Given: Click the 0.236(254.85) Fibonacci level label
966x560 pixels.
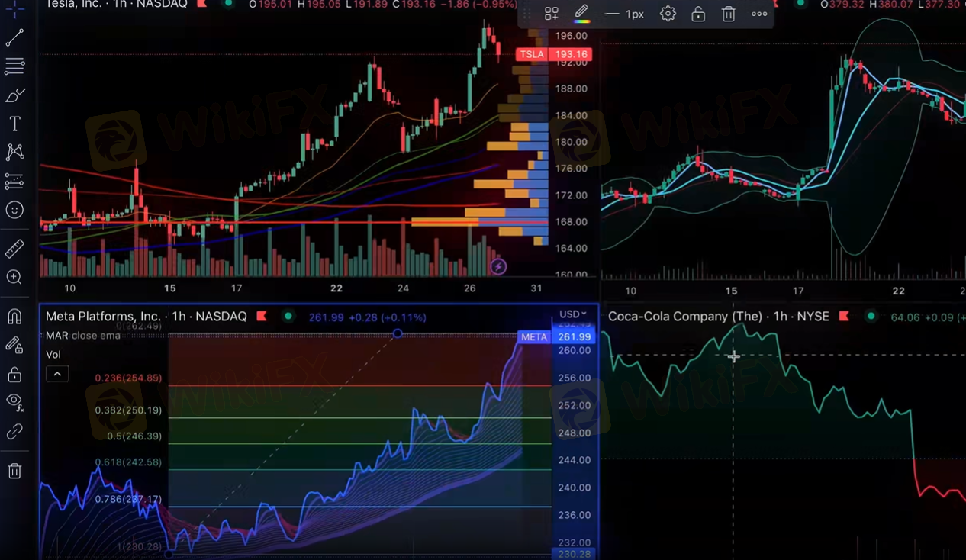Looking at the screenshot, I should pos(128,378).
